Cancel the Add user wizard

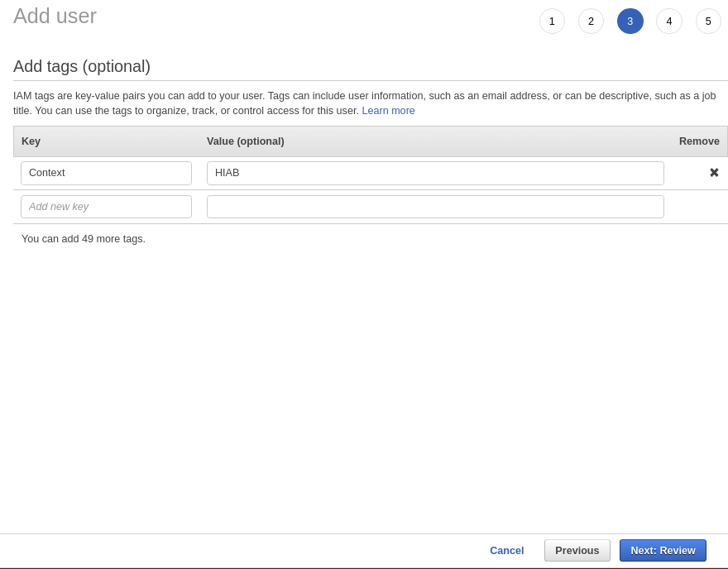pos(506,550)
